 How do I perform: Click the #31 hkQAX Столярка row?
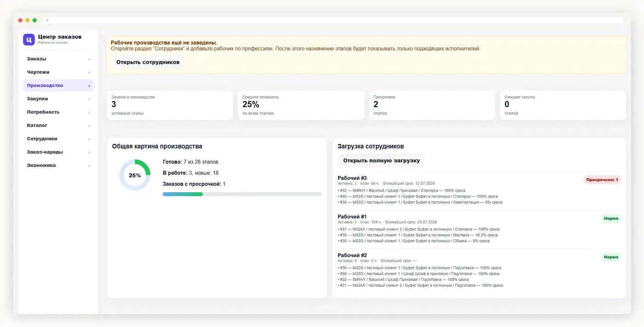coord(419,229)
